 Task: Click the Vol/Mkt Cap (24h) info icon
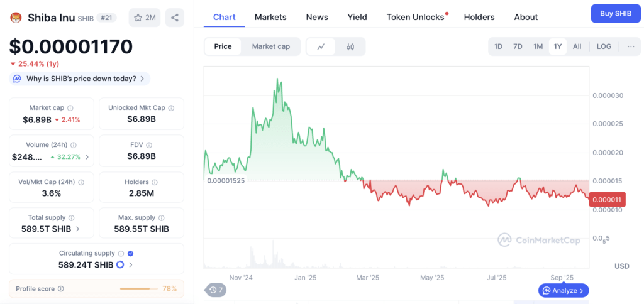click(81, 182)
